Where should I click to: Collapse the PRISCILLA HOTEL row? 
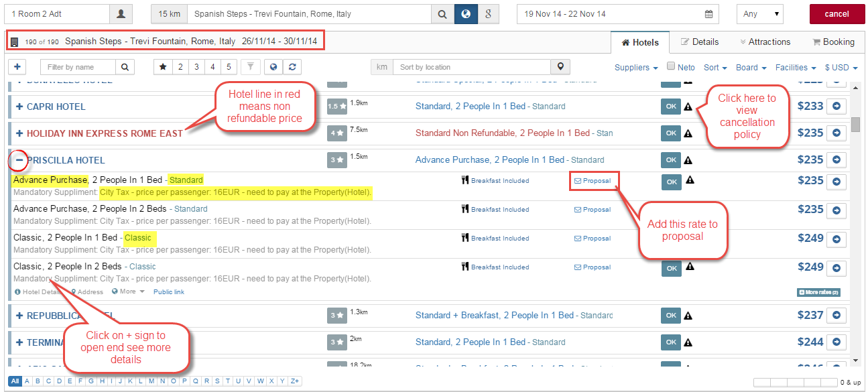(x=19, y=160)
